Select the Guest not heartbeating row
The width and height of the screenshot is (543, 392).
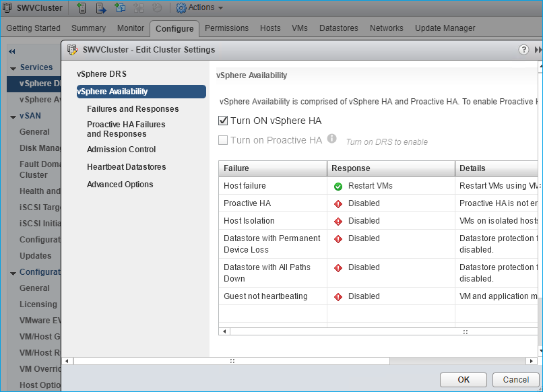click(378, 296)
